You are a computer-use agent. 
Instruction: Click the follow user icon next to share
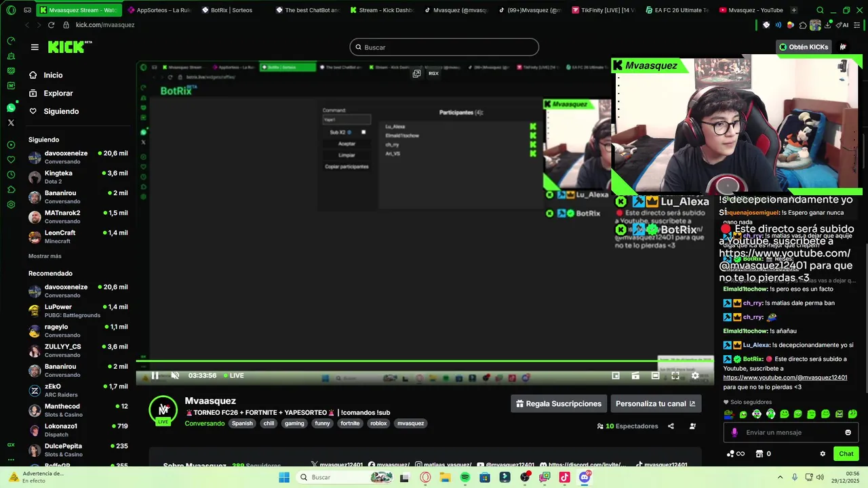(x=692, y=426)
